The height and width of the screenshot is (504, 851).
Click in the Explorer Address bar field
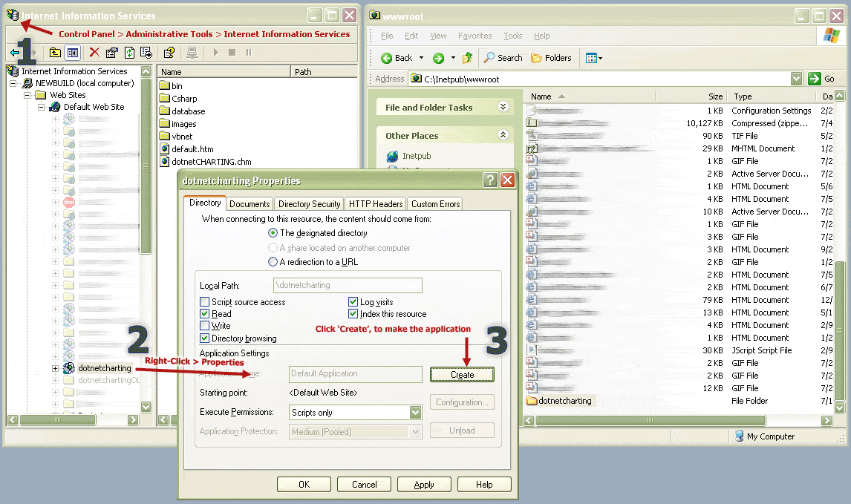click(601, 79)
